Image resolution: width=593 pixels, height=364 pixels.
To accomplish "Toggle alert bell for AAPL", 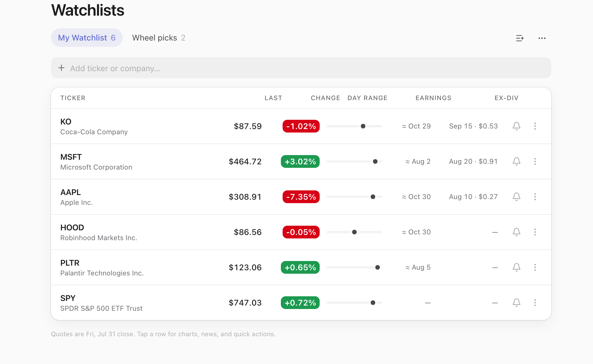I will tap(517, 197).
